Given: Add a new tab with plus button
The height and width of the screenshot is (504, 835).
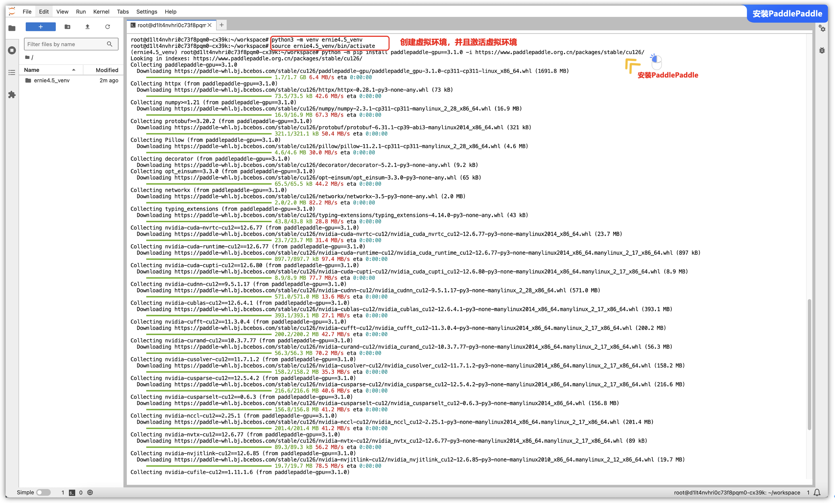Looking at the screenshot, I should click(x=222, y=25).
